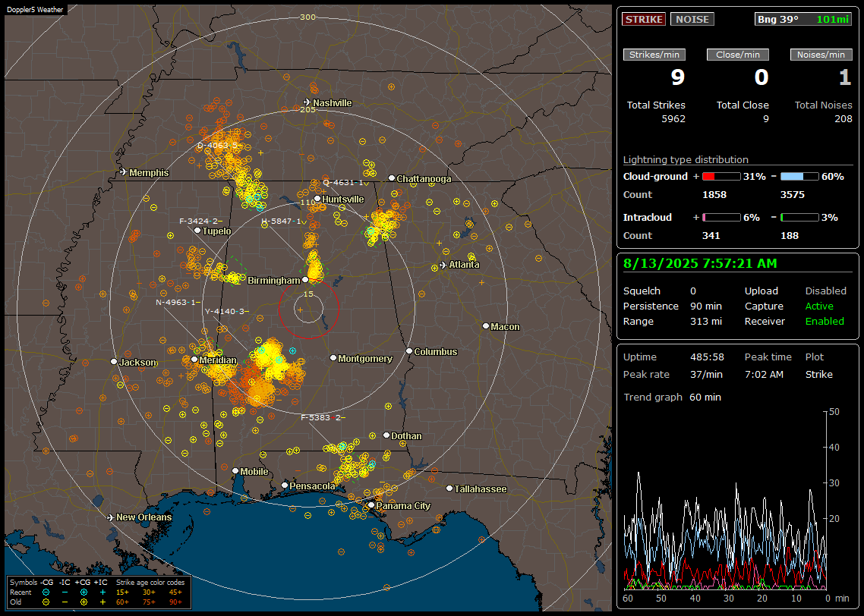Click the 90+ strike age color code
This screenshot has width=864, height=616.
tap(175, 602)
